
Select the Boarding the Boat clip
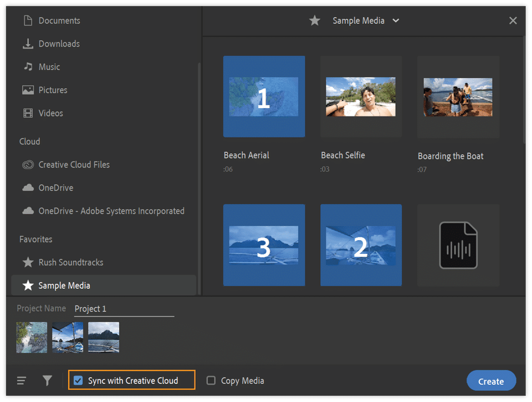tap(458, 96)
